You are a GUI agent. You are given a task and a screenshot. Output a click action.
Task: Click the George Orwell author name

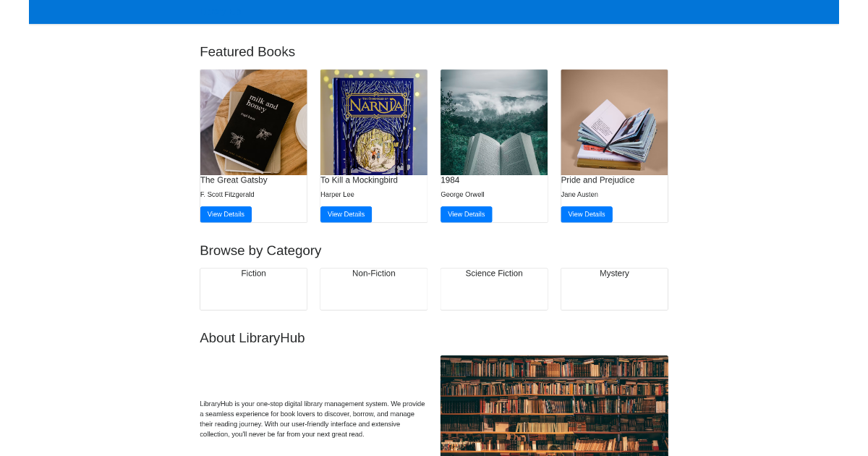coord(462,195)
